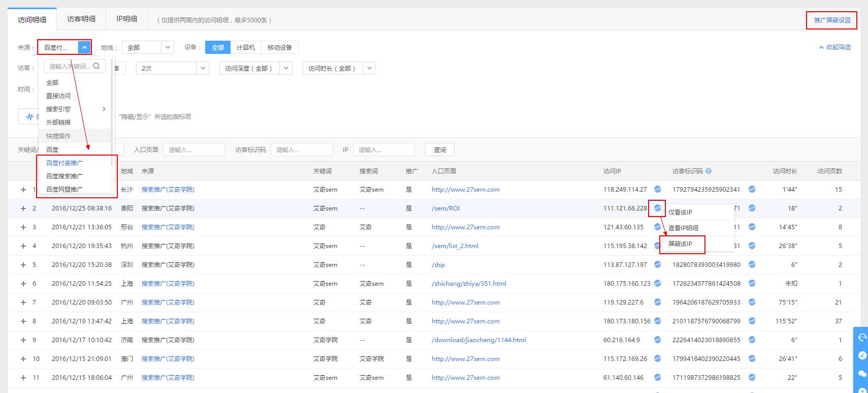Click trend icon next to visitor ID 1828078393003419980
The image size is (868, 393).
pos(752,264)
